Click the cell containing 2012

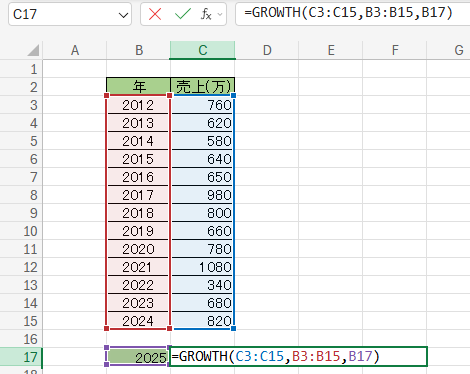138,105
